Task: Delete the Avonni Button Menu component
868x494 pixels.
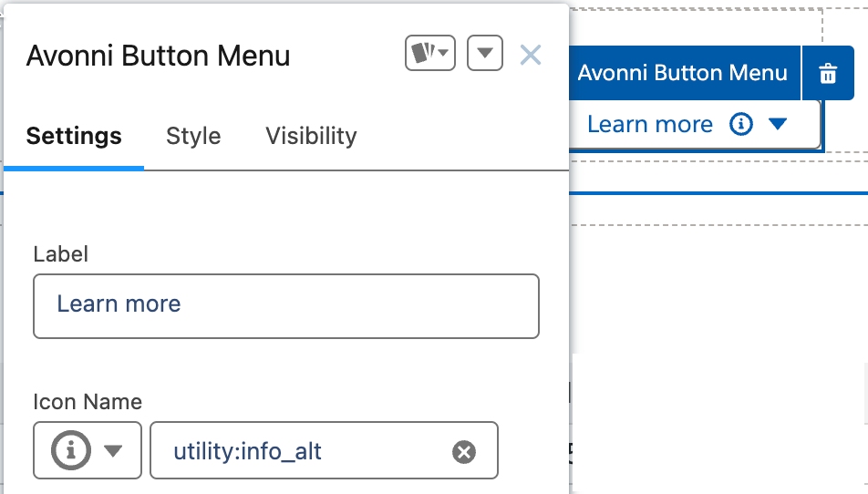Action: [828, 74]
